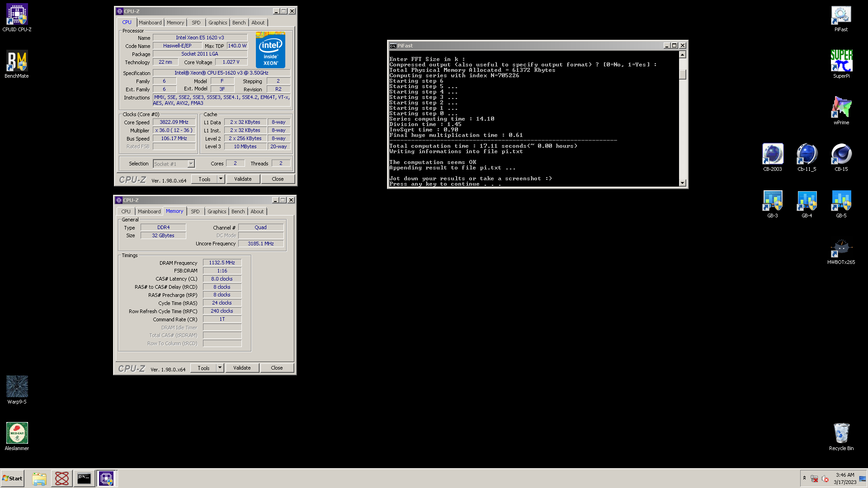868x488 pixels.
Task: Open Bench tab in lower CPU-Z window
Action: [x=238, y=211]
